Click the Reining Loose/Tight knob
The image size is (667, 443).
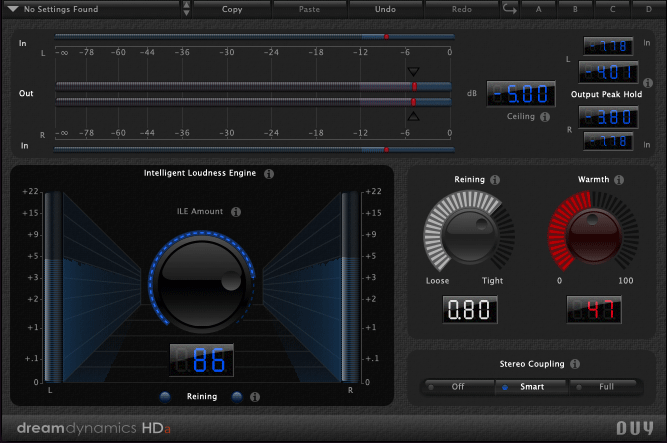tap(469, 235)
